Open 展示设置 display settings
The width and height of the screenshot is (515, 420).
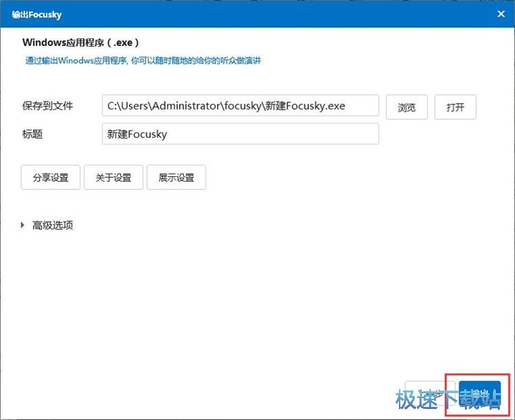point(176,177)
